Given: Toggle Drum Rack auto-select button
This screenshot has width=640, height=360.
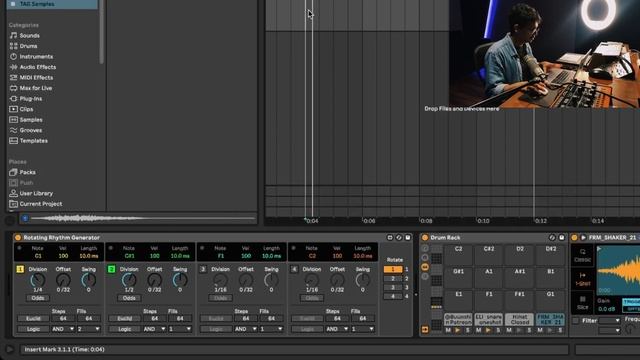Looking at the screenshot, I should point(425,329).
